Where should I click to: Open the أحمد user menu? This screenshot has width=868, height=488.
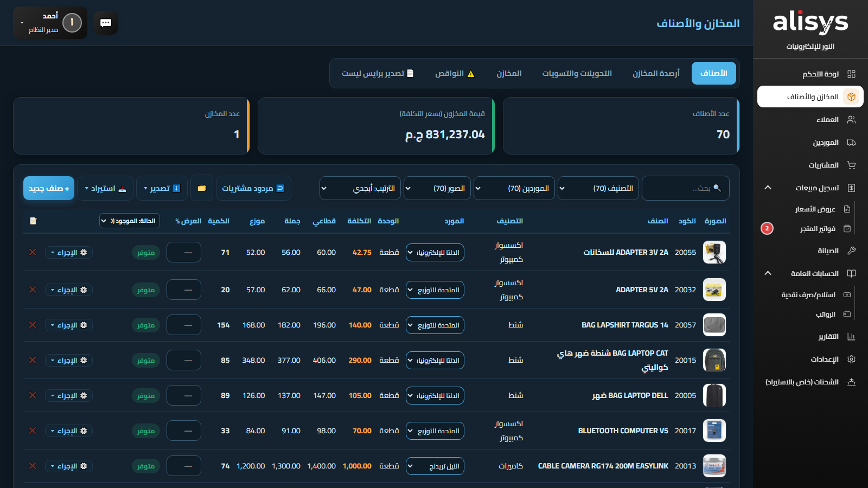pos(50,23)
